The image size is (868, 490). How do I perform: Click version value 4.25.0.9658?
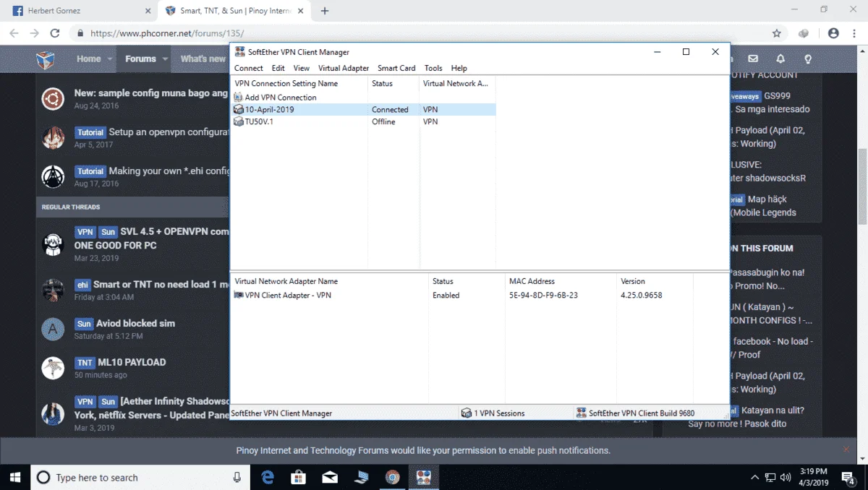point(642,296)
